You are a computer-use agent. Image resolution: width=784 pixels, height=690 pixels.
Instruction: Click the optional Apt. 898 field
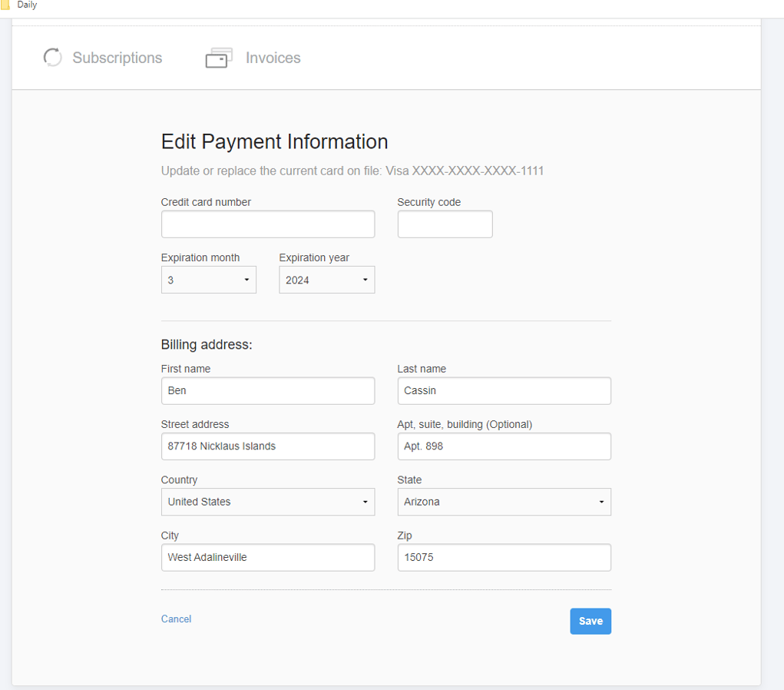click(504, 446)
